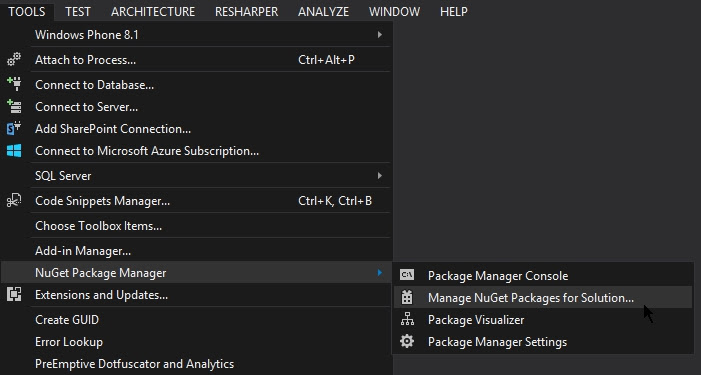Viewport: 701px width, 375px height.
Task: Click the Code Snippets Manager scissors icon
Action: coord(14,201)
